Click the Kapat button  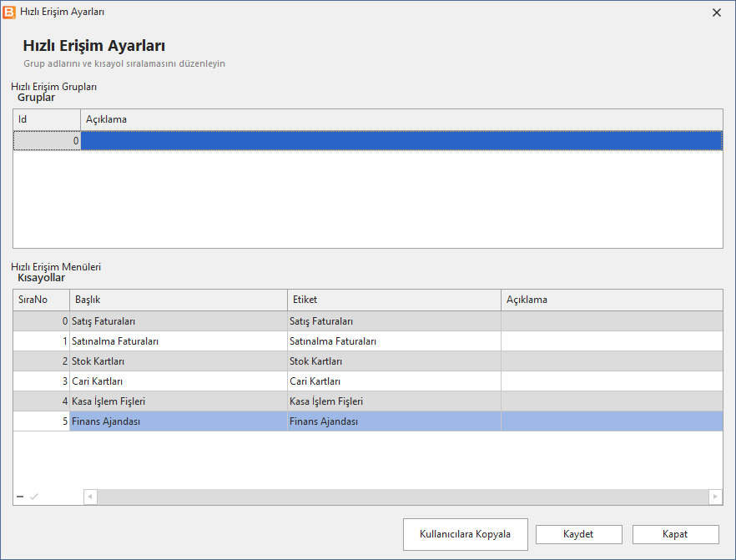pyautogui.click(x=675, y=534)
